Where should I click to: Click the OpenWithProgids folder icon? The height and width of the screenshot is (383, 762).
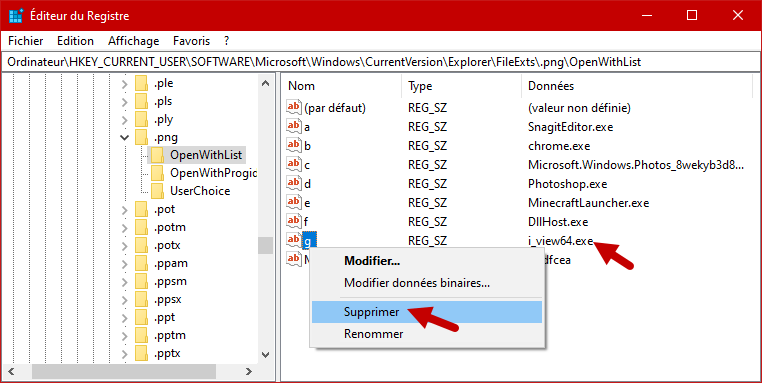point(157,174)
